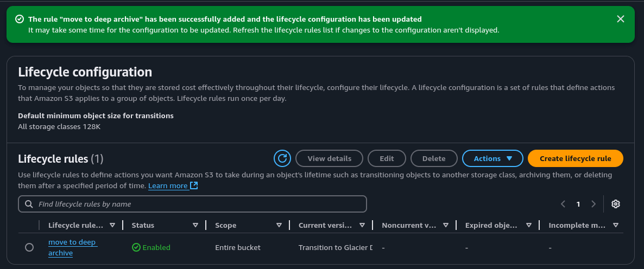Open table preferences gear icon
Screen dimensions: 644x269
point(615,204)
